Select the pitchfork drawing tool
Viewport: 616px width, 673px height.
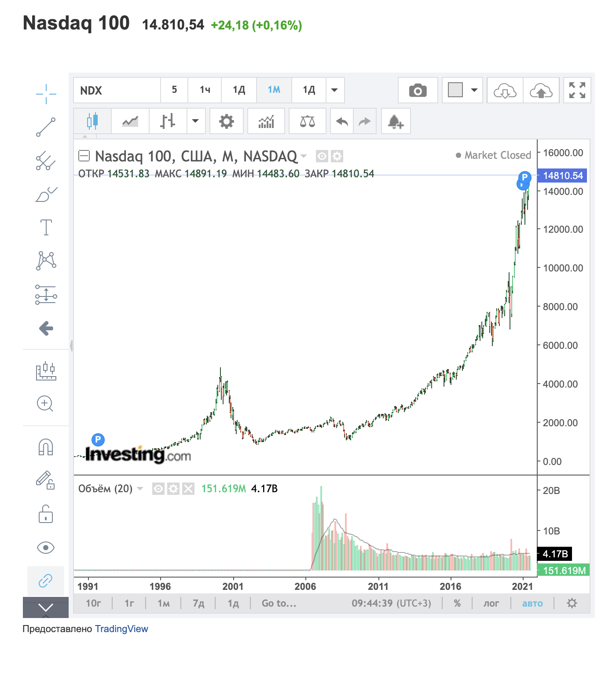(46, 161)
